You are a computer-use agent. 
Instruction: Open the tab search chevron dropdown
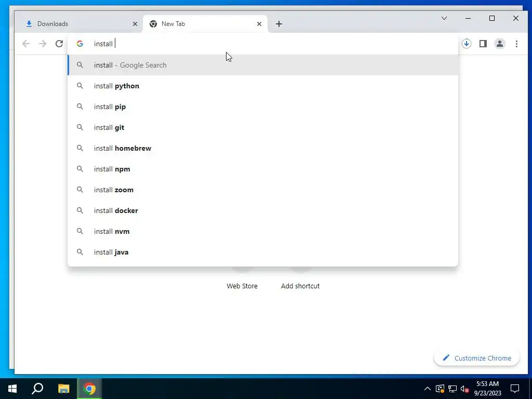pyautogui.click(x=444, y=18)
